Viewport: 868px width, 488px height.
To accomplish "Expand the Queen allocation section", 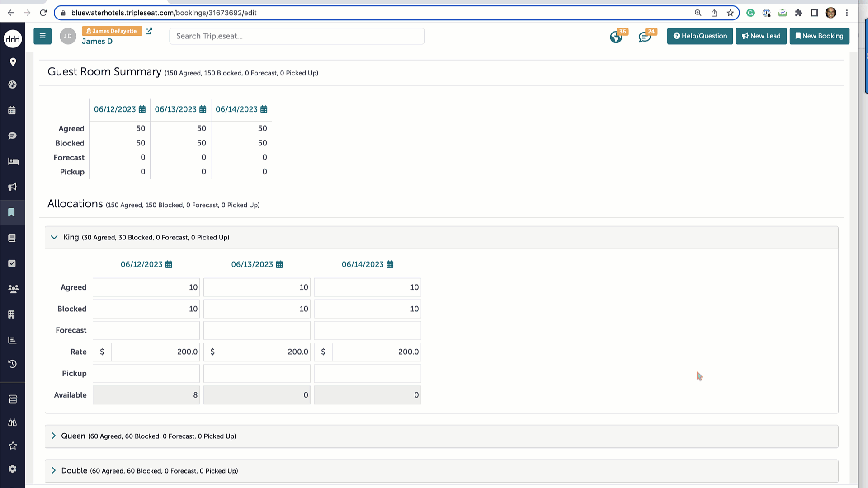I will (54, 436).
